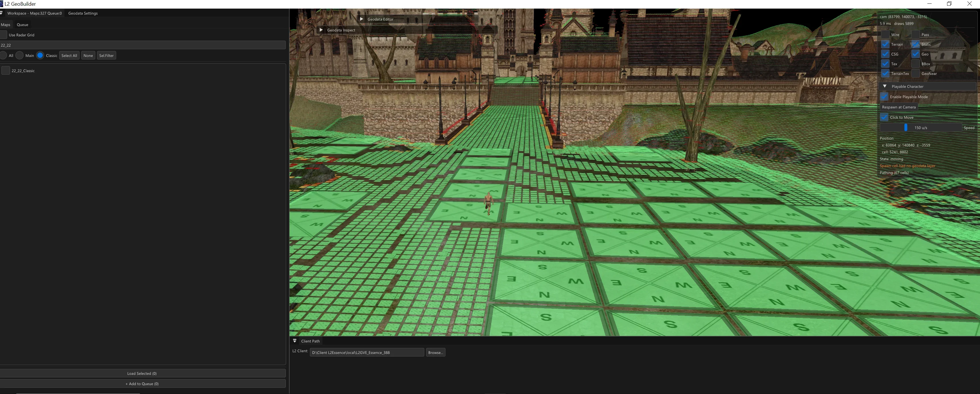Switch to the Maps tab

6,25
